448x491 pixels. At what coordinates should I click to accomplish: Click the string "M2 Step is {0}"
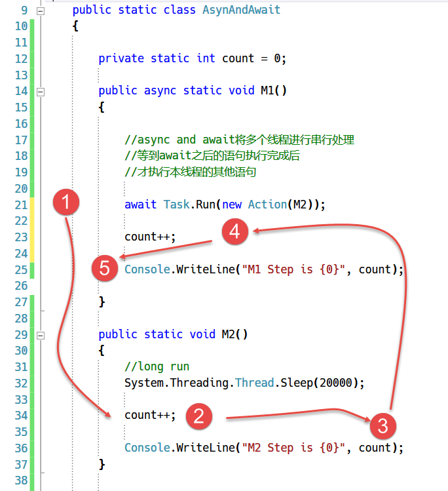point(293,448)
